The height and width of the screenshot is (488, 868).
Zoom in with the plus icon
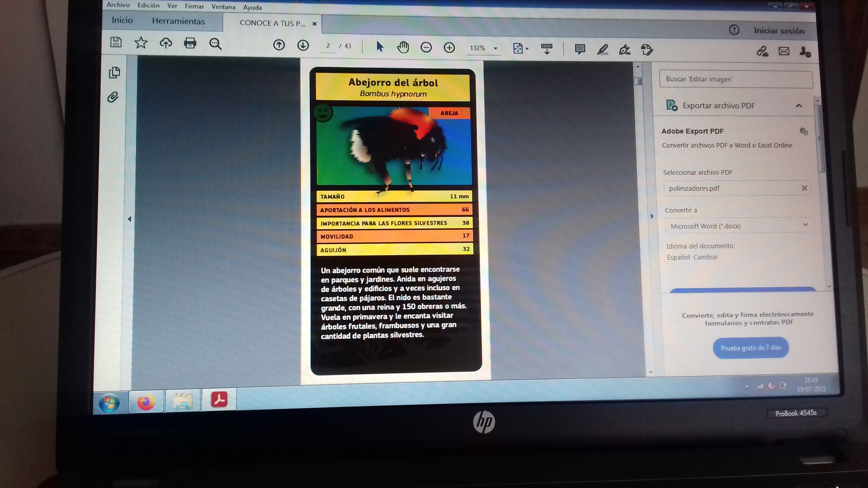(x=449, y=48)
